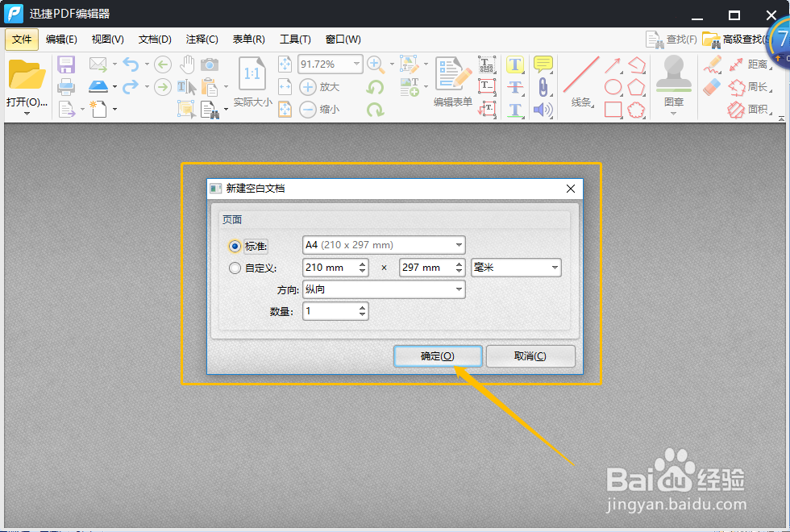The width and height of the screenshot is (790, 532).
Task: Select the hand pan tool icon
Action: (188, 64)
